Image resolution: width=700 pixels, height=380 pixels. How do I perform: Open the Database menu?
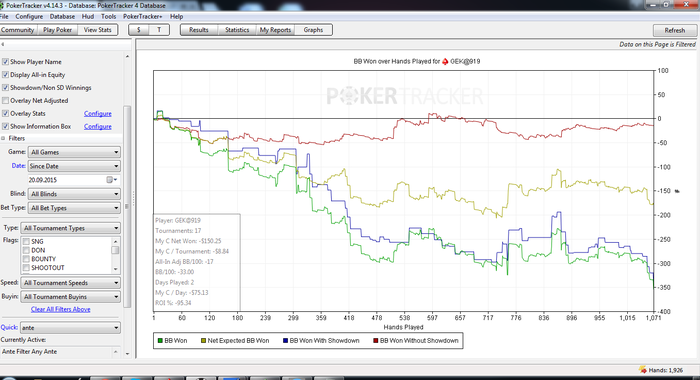pos(62,17)
